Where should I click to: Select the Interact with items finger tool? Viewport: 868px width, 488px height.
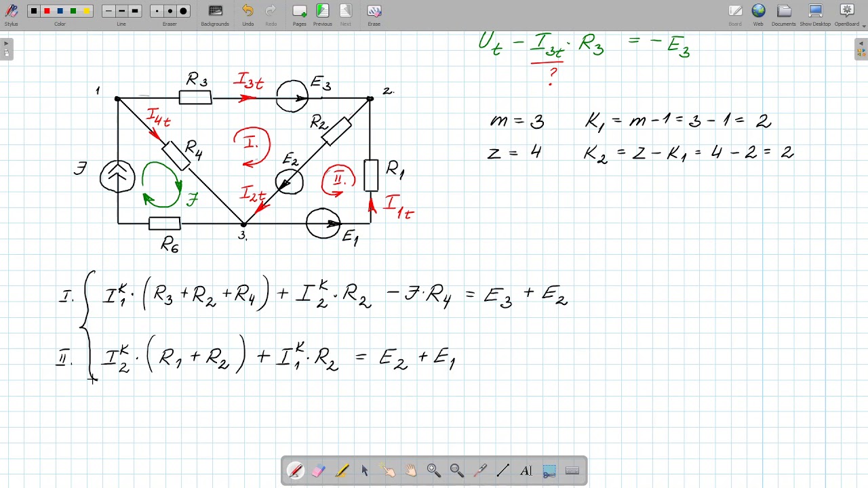388,470
